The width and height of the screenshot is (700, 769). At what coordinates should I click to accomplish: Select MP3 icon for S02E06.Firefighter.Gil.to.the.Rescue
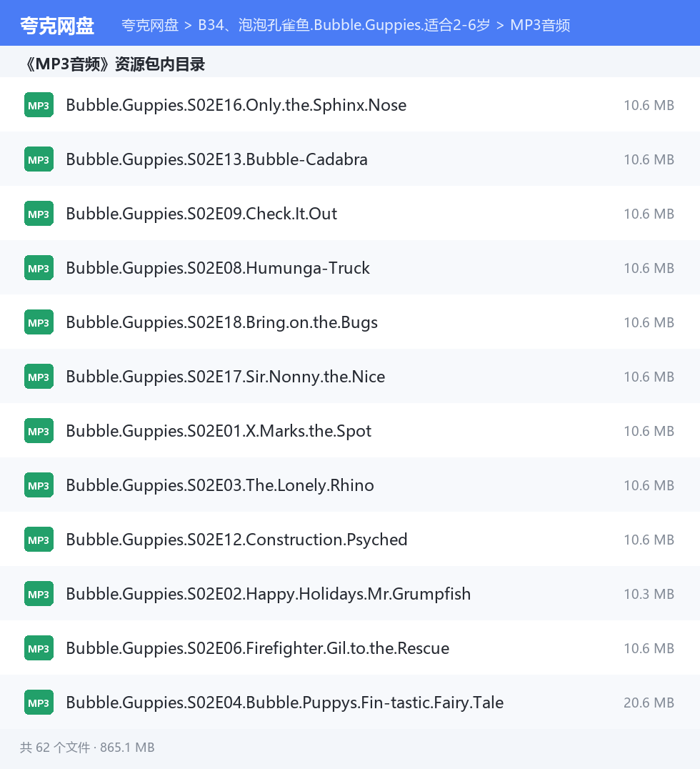(x=39, y=648)
